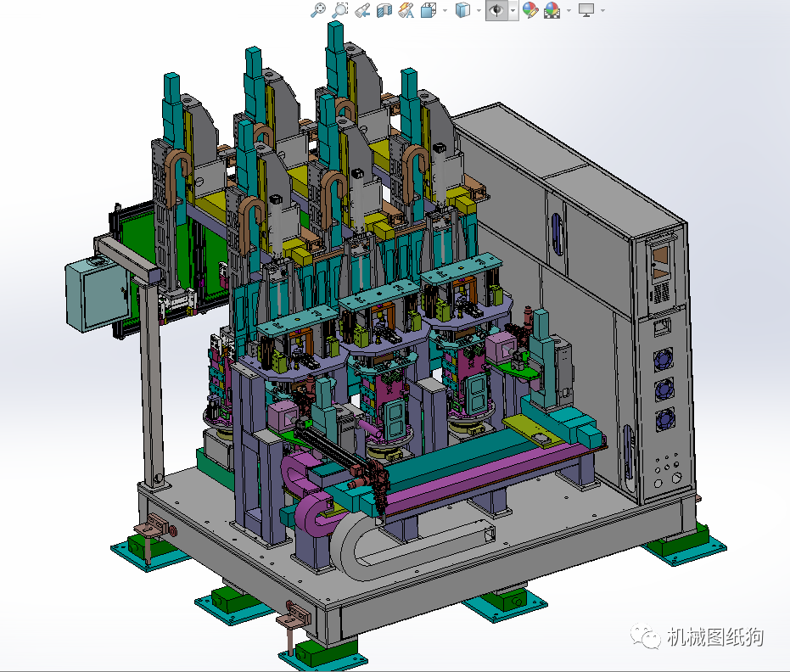Click the Zoom to Fit icon

(x=317, y=10)
